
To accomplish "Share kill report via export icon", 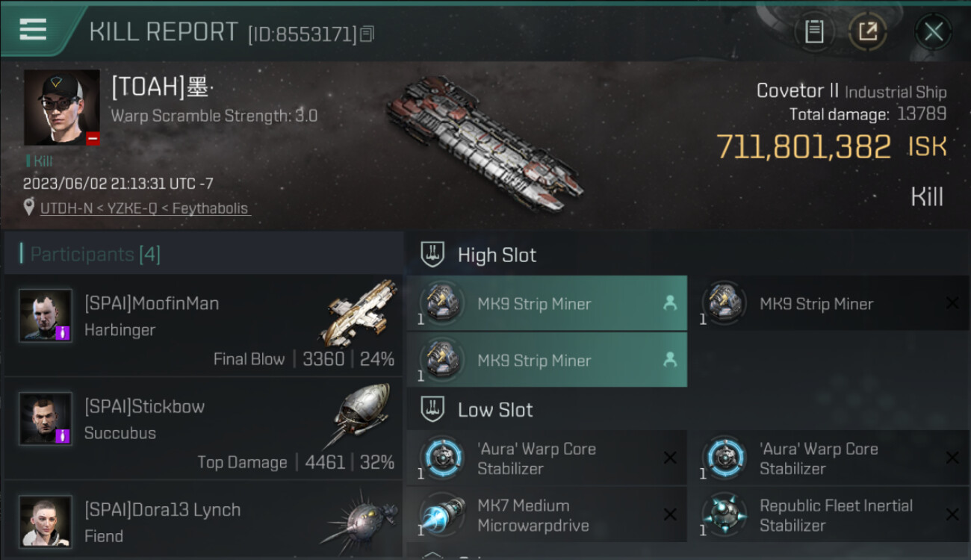I will 868,31.
